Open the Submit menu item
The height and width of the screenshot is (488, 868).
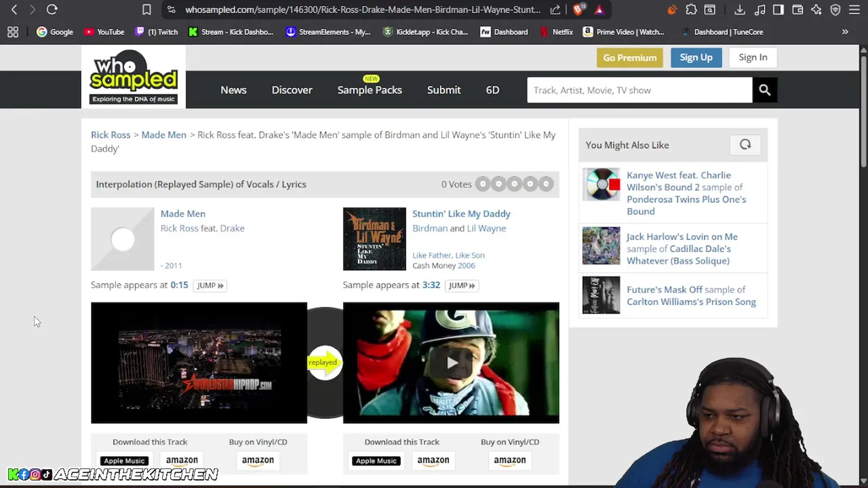point(443,90)
